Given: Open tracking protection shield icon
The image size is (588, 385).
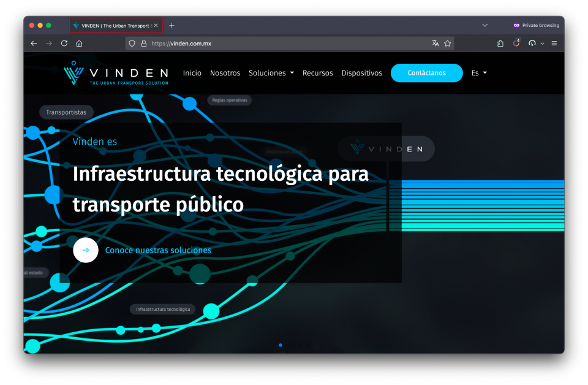Looking at the screenshot, I should click(132, 44).
